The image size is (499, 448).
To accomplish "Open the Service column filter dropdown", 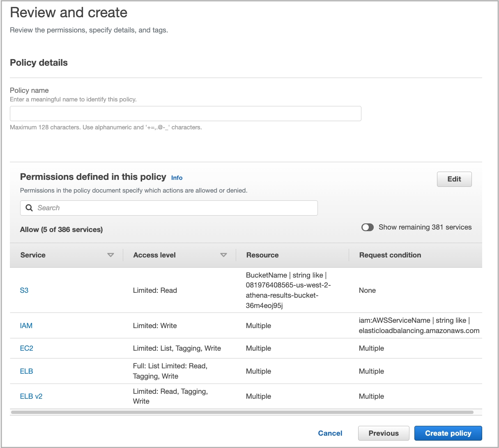I will 111,255.
